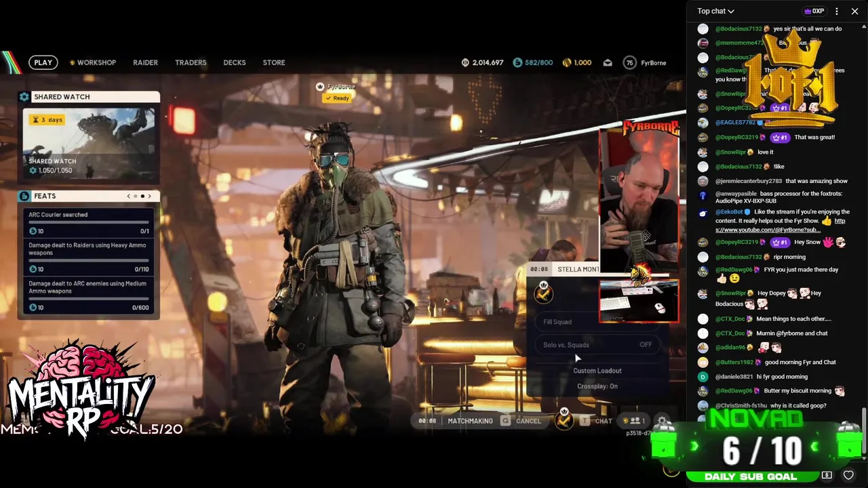Cancel matchmaking with the CANCEL button

[x=528, y=421]
